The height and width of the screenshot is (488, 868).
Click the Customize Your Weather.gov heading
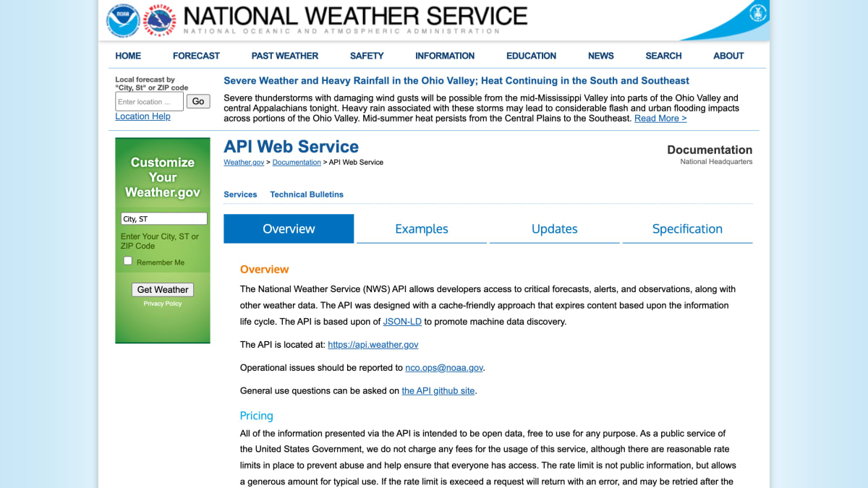pyautogui.click(x=163, y=177)
